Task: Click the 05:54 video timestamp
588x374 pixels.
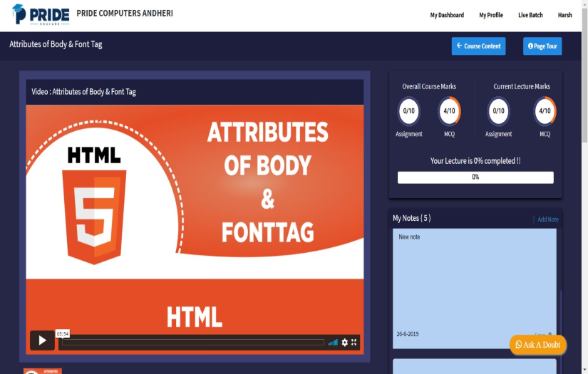Action: pyautogui.click(x=63, y=333)
